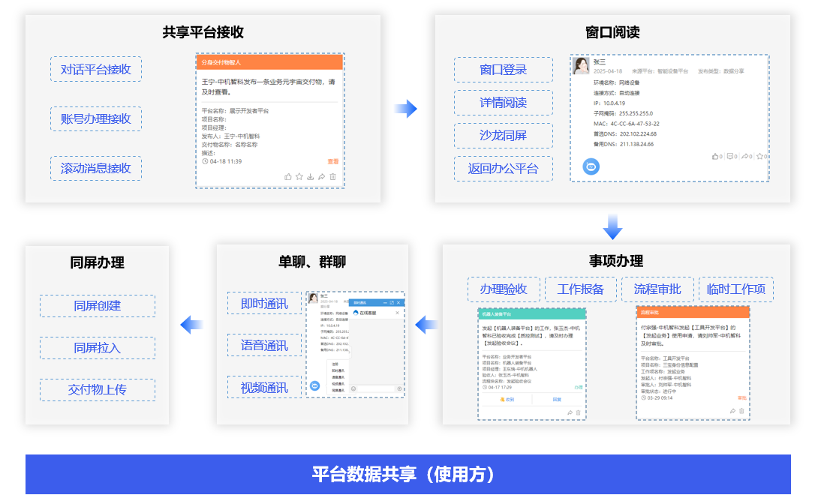The image size is (815, 504).
Task: Select the 对话平台接收 box
Action: 96,70
